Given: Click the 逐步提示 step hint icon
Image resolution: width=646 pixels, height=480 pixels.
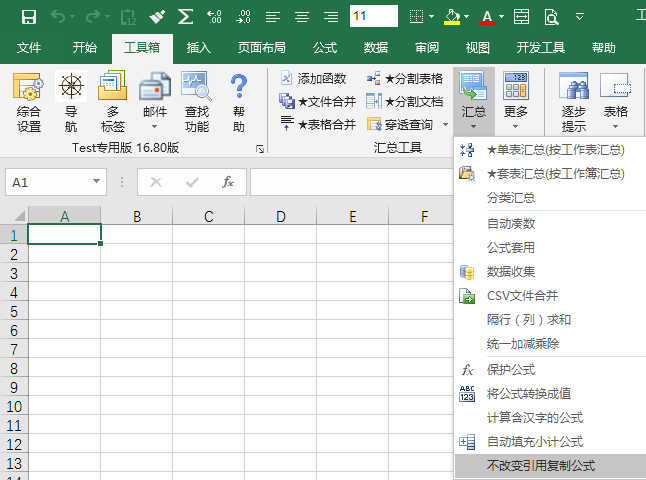Looking at the screenshot, I should [574, 102].
